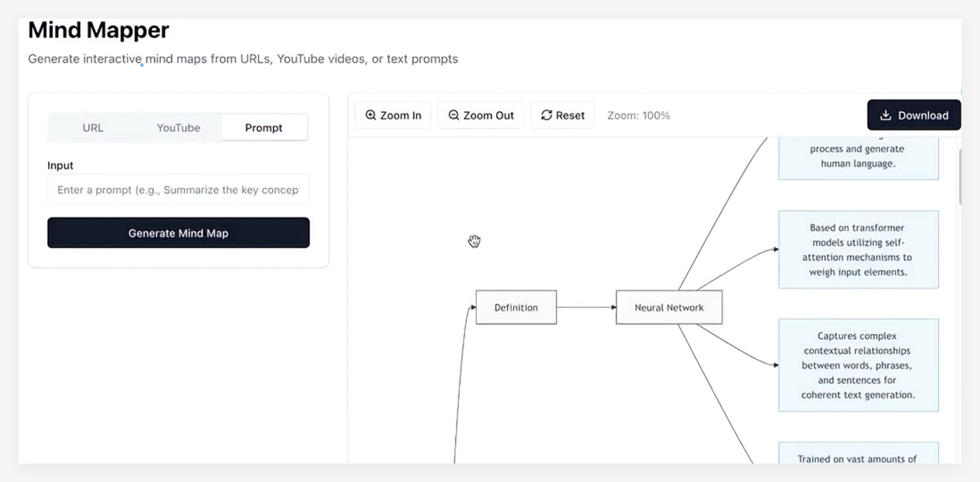Click the Zoom Out magnifier icon

coord(454,115)
